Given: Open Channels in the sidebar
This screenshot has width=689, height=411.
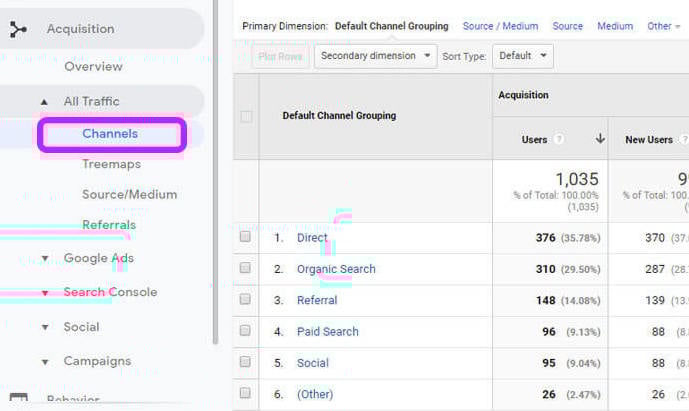Looking at the screenshot, I should point(110,134).
